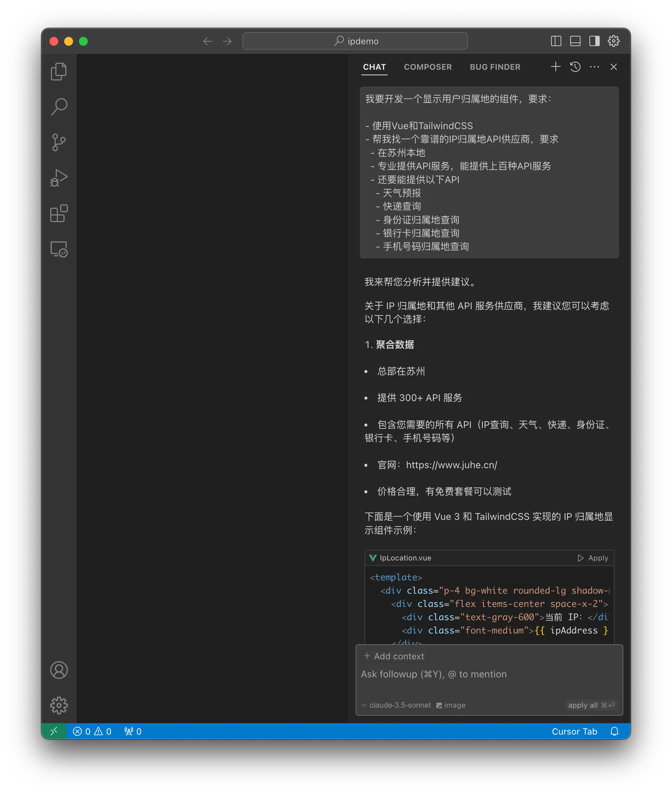Start a new chat with the plus icon
672x794 pixels.
point(555,67)
